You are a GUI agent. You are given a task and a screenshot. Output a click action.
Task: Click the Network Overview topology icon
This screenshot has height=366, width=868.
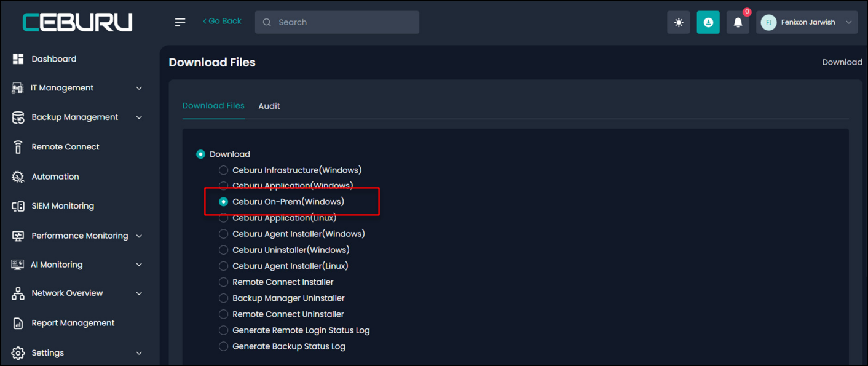point(18,293)
